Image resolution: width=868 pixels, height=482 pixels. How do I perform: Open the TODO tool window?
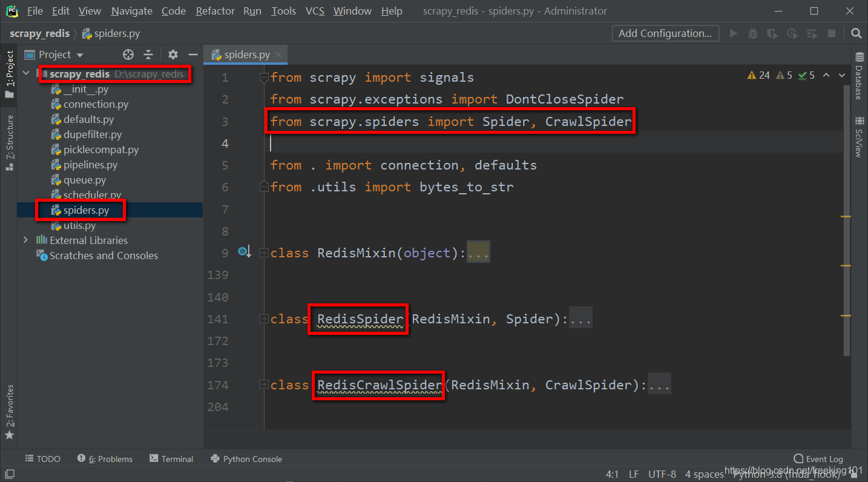[x=42, y=459]
